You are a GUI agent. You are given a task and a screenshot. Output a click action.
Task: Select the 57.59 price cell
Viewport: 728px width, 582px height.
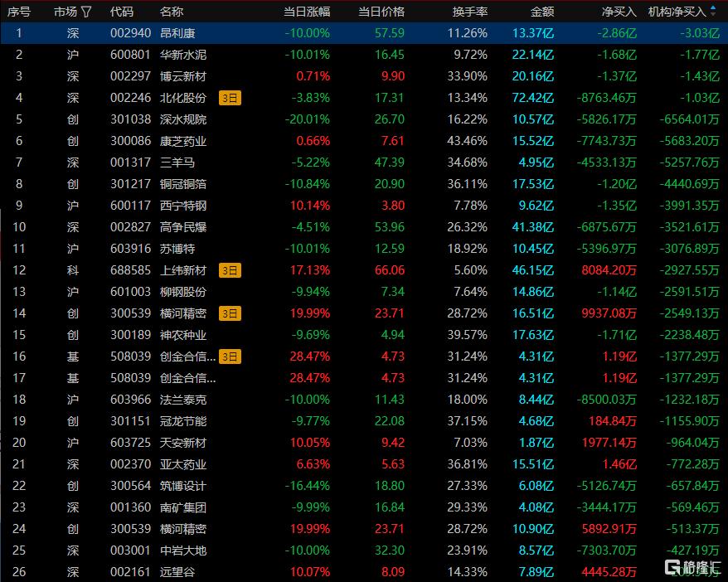(x=390, y=33)
